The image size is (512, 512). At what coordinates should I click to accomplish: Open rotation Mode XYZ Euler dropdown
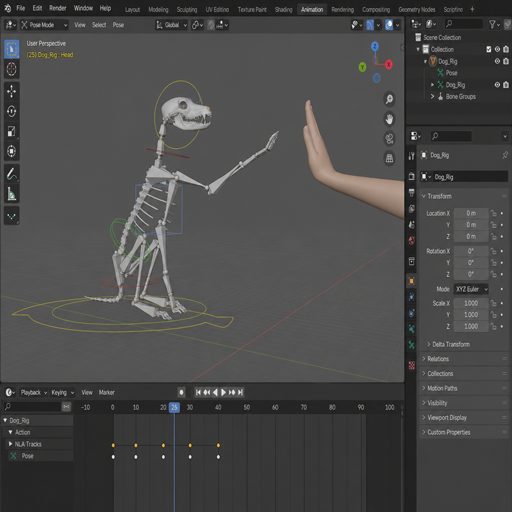pos(471,289)
